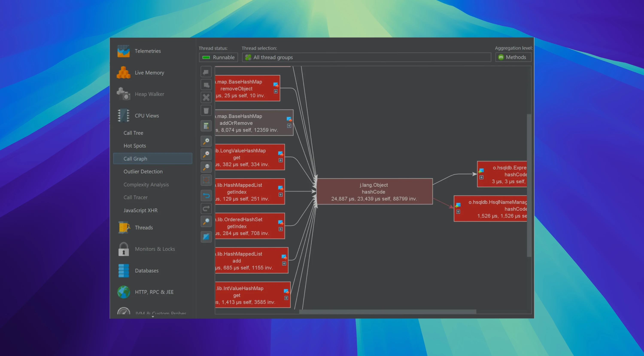Viewport: 644px width, 356px height.
Task: Open the All thread groups dropdown
Action: tap(366, 57)
